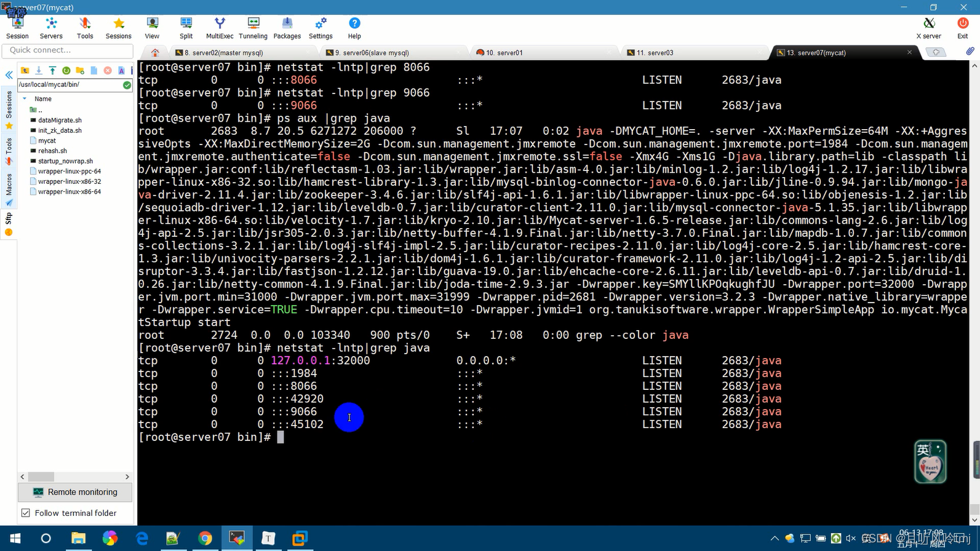Viewport: 980px width, 551px height.
Task: Click the paperclip attach icon
Action: coord(970,52)
